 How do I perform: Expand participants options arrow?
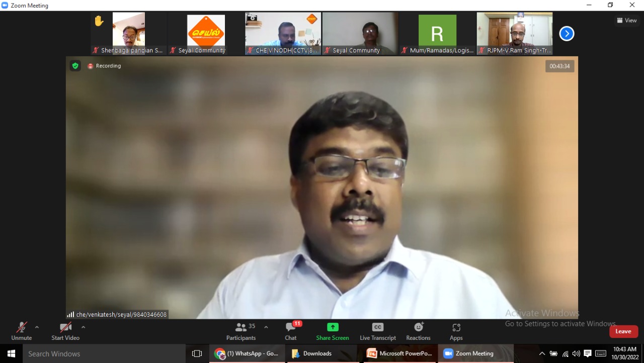[x=266, y=327]
